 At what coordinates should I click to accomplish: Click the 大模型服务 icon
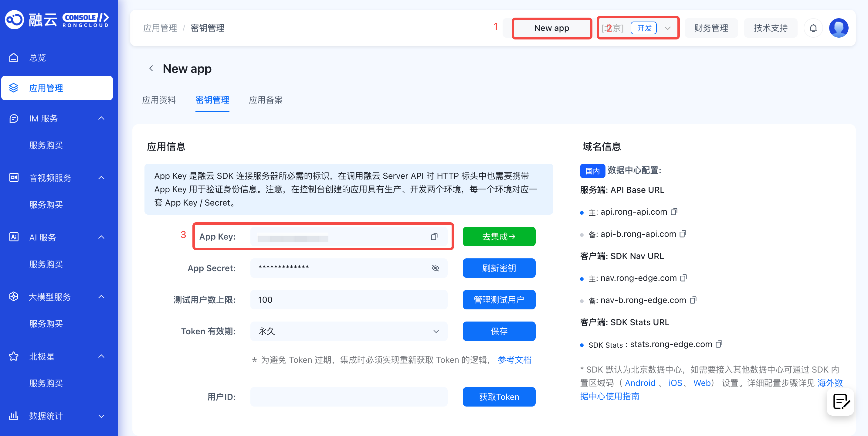tap(13, 297)
